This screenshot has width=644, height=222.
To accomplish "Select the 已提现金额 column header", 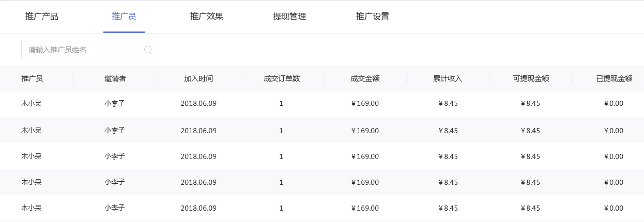I will [614, 79].
